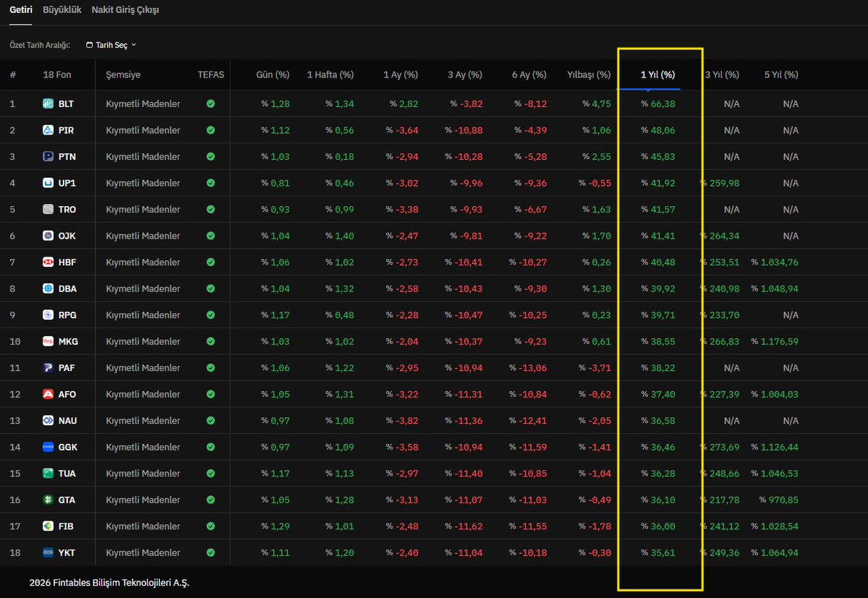Select FIB 3 Ay value -11,62

pyautogui.click(x=463, y=526)
